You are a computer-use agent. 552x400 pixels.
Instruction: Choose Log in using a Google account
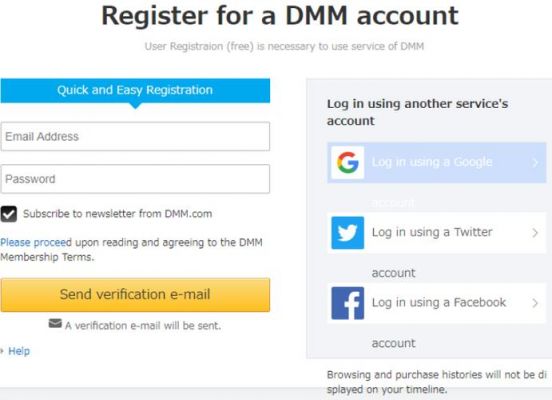tap(437, 162)
